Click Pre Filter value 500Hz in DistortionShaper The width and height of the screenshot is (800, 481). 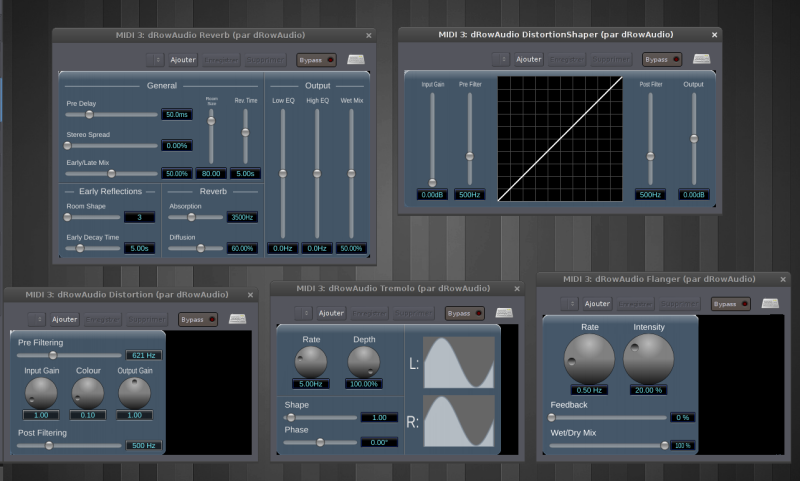coord(469,195)
